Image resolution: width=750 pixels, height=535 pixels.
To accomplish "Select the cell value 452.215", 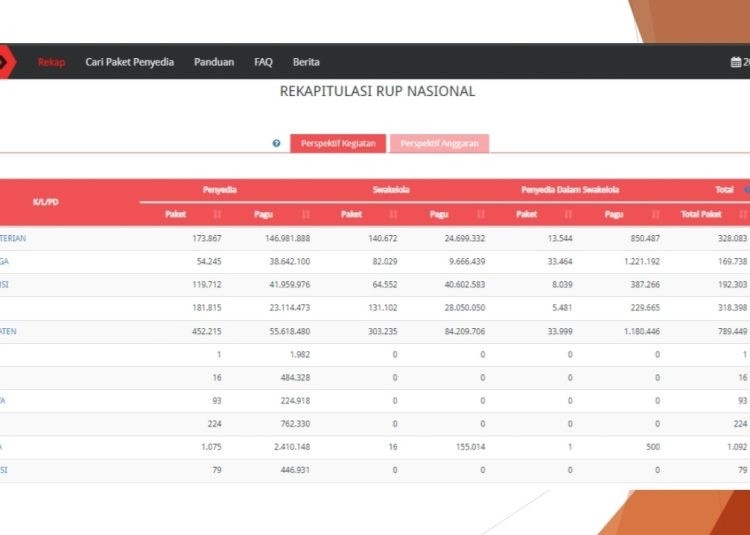I will click(x=207, y=331).
